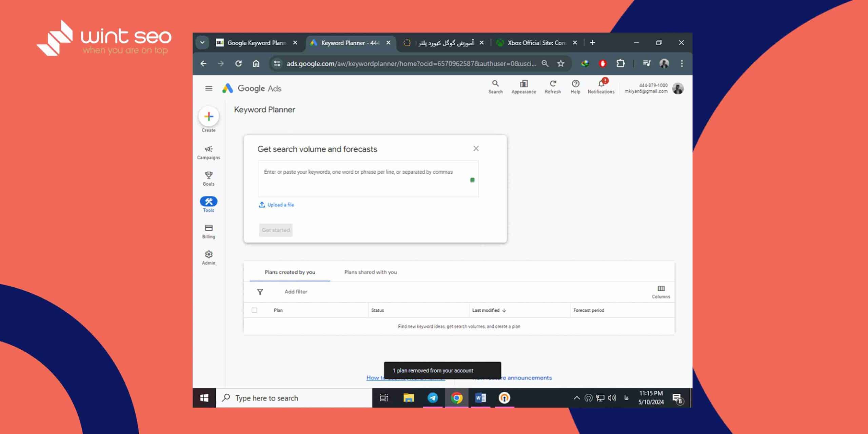Click the filter funnel icon
The height and width of the screenshot is (434, 868).
point(260,292)
